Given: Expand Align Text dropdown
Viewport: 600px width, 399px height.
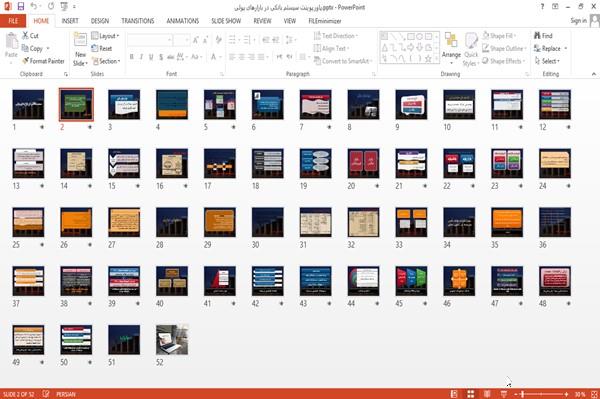Looking at the screenshot, I should click(331, 48).
